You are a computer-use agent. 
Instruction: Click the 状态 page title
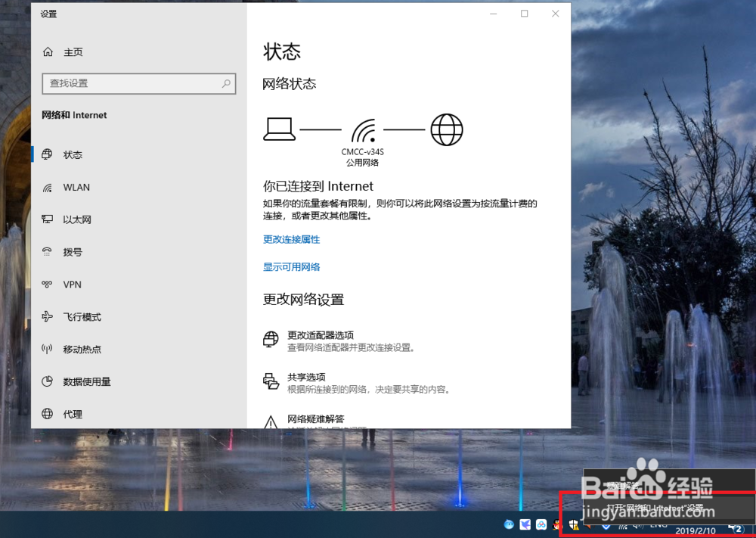point(282,51)
